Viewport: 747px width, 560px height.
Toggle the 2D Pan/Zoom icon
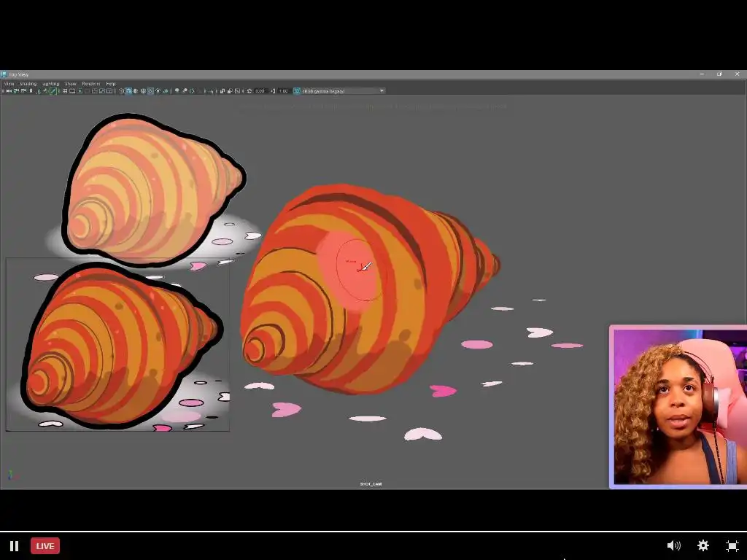45,91
